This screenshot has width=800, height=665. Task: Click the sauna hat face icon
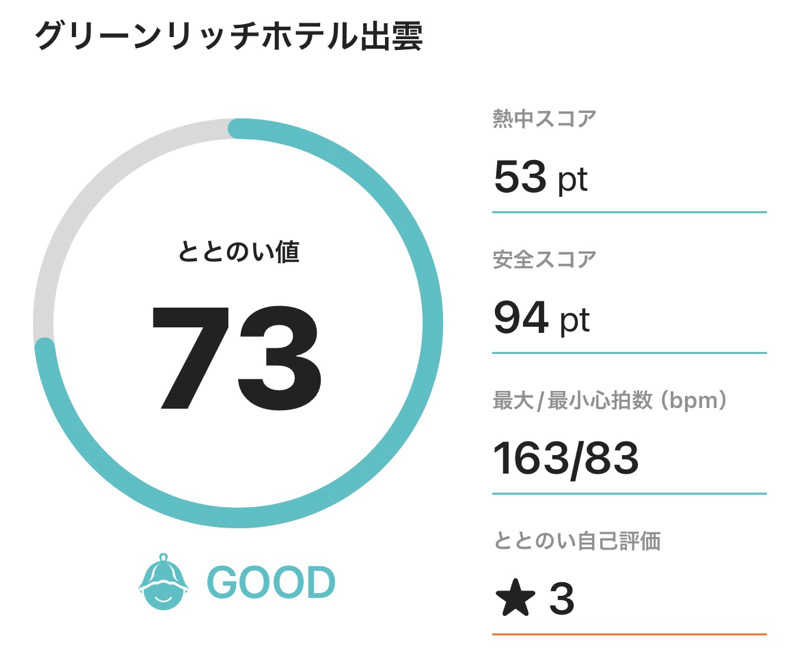point(163,581)
